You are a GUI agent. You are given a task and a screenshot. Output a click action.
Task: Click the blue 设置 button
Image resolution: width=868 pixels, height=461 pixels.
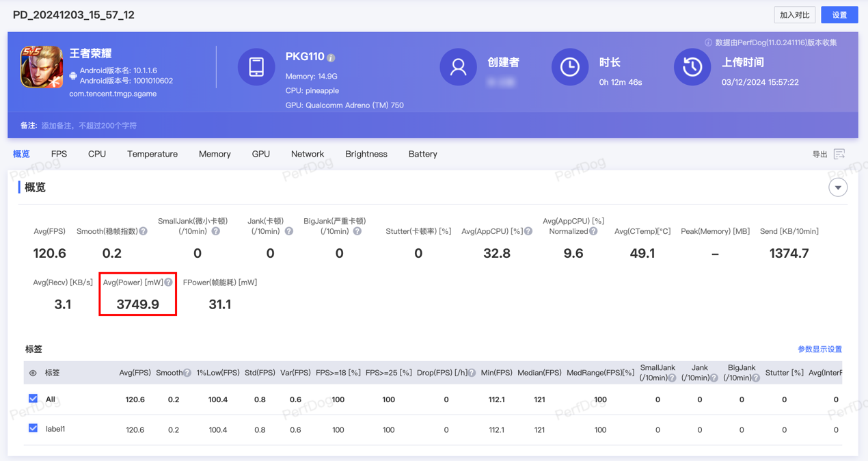839,15
